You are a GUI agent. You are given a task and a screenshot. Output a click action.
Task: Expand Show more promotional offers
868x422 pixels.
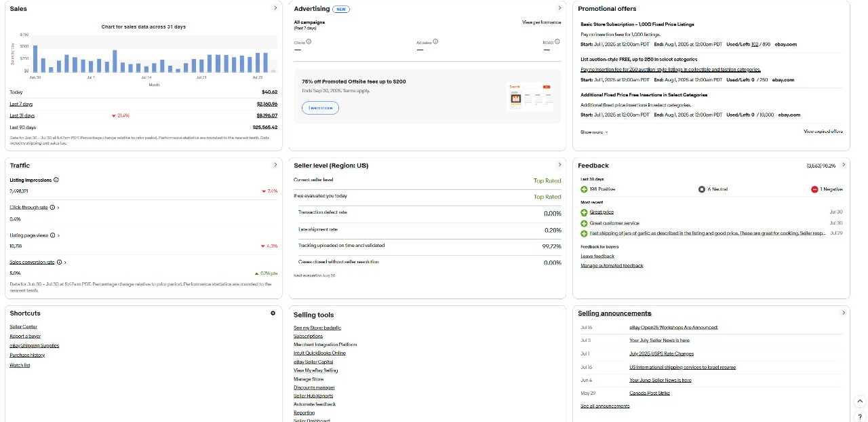594,132
